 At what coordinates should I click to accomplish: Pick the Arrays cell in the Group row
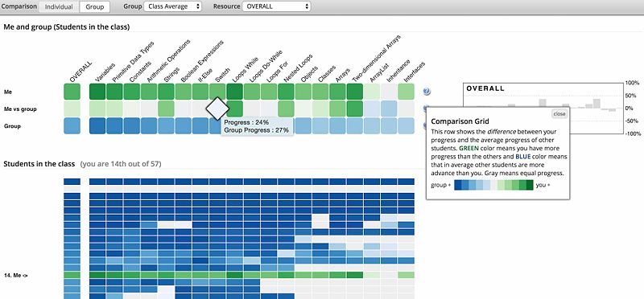(x=337, y=126)
